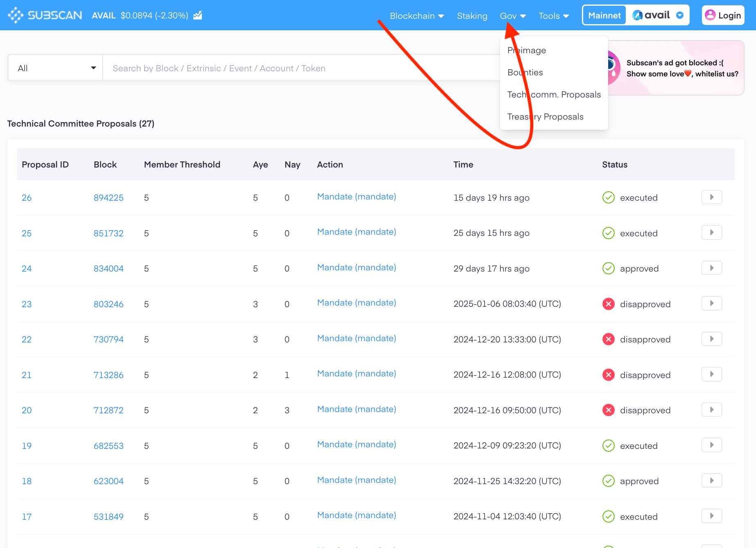Image resolution: width=756 pixels, height=548 pixels.
Task: Open the Staking page
Action: (x=472, y=16)
